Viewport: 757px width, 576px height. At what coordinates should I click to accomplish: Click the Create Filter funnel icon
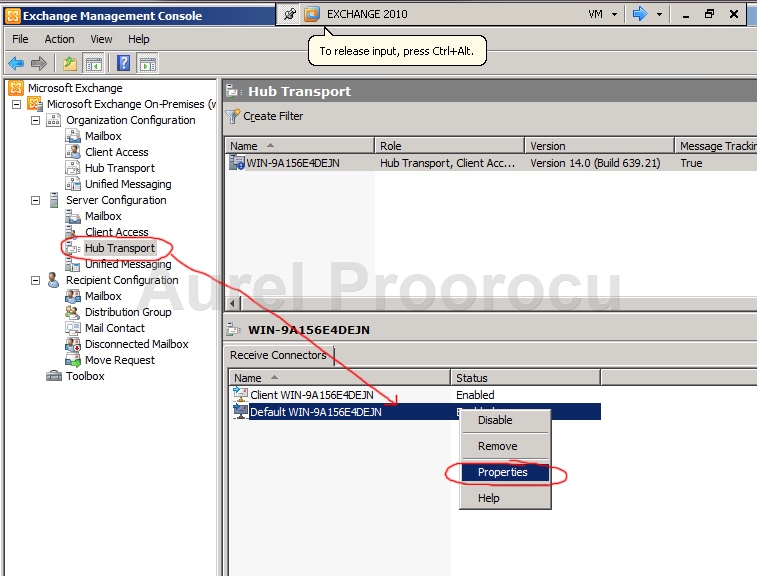233,116
